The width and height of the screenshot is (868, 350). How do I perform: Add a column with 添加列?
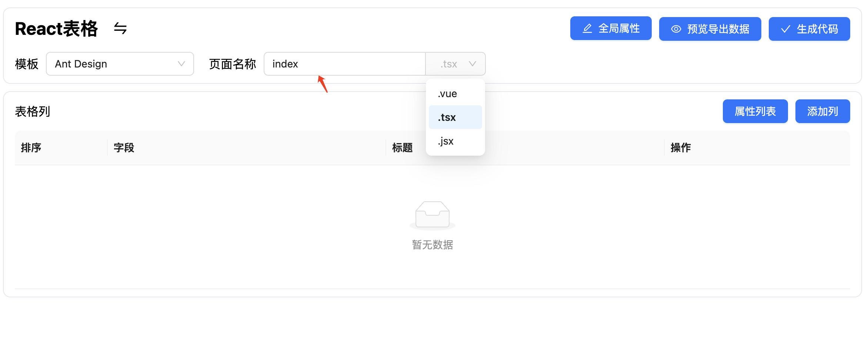coord(822,111)
